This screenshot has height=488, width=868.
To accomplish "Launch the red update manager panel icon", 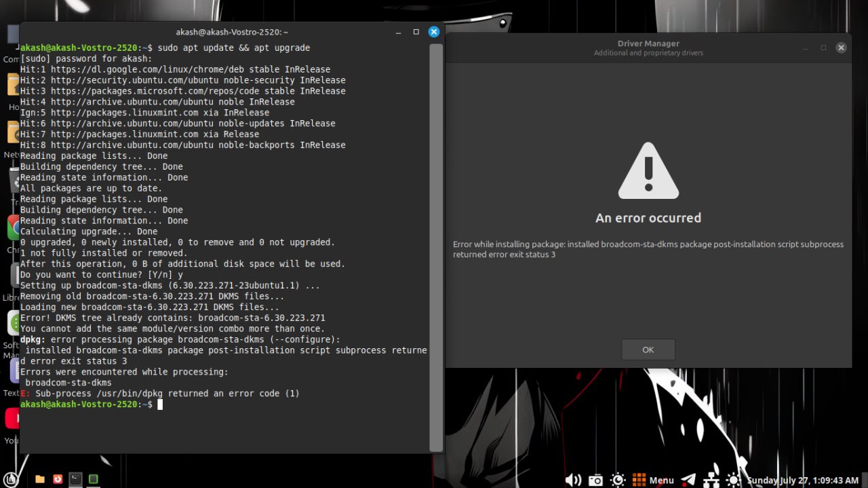I will [x=58, y=479].
